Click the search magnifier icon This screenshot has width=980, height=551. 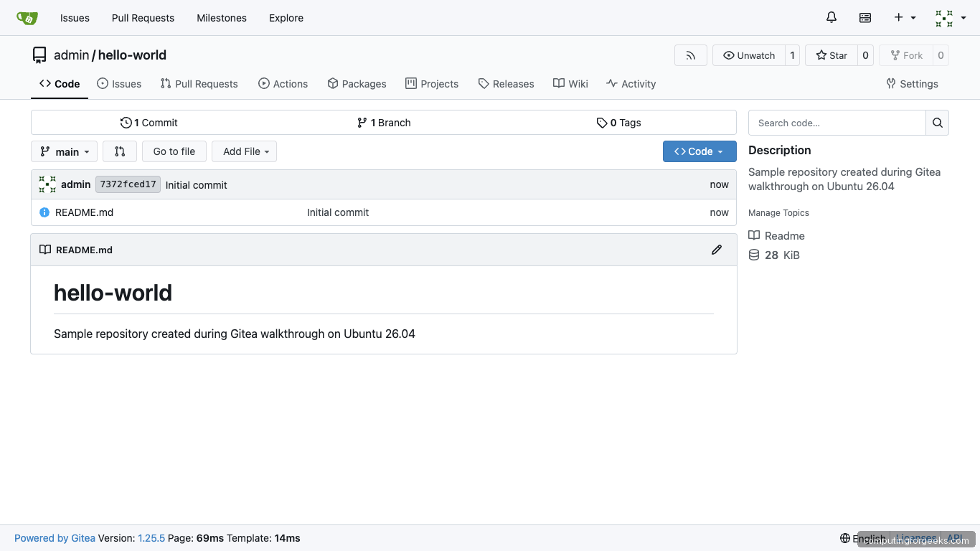(x=937, y=123)
